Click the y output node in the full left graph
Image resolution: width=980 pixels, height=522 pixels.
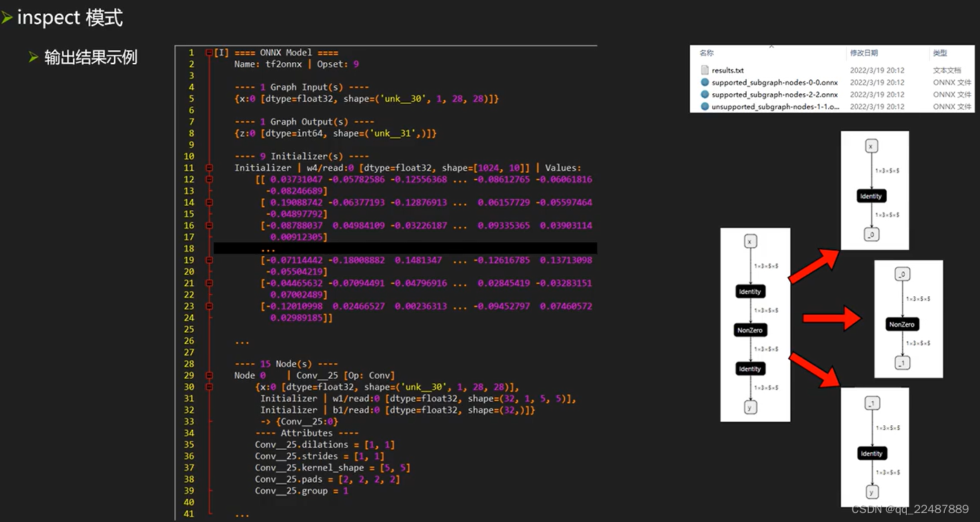[750, 407]
